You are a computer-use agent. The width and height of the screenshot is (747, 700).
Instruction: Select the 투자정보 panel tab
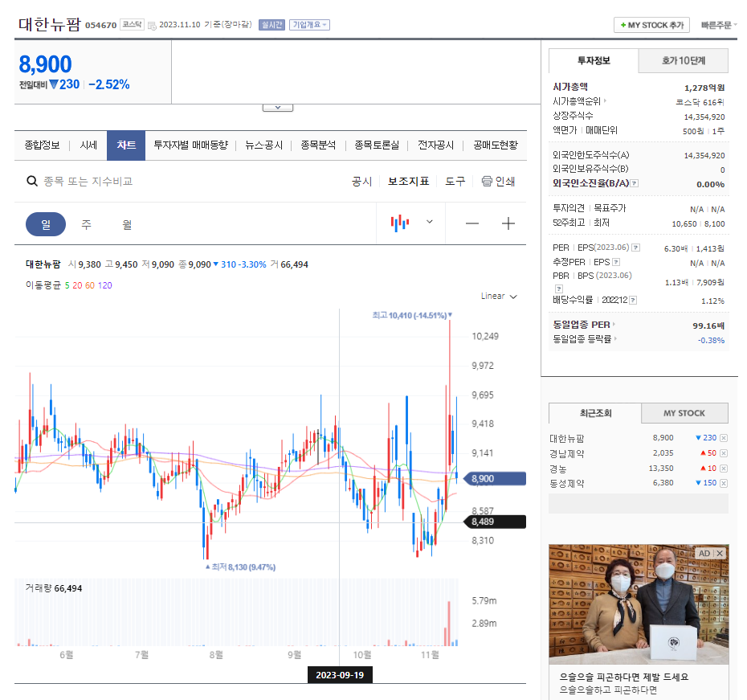click(x=594, y=60)
